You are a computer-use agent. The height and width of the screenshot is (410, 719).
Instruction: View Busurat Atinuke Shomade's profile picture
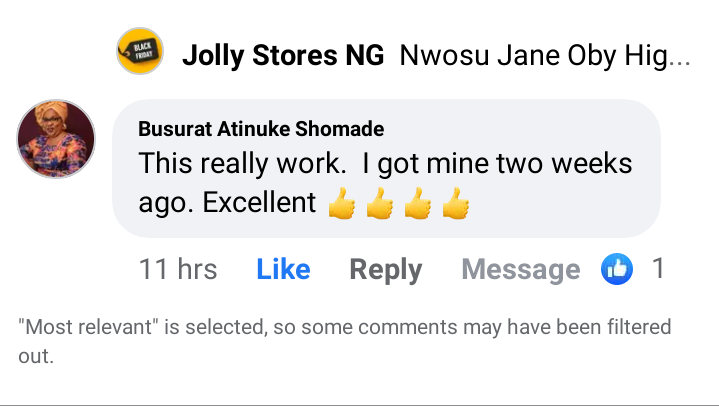pos(57,139)
